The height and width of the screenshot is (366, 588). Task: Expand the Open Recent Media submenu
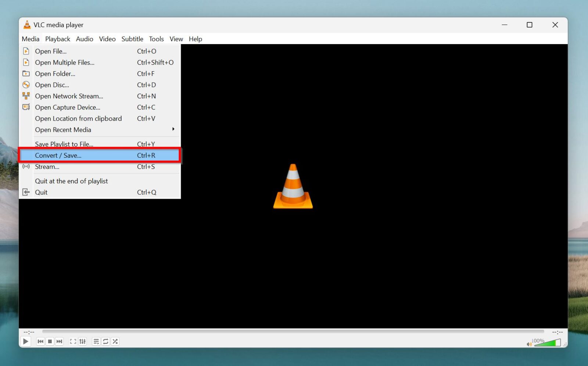pyautogui.click(x=63, y=130)
